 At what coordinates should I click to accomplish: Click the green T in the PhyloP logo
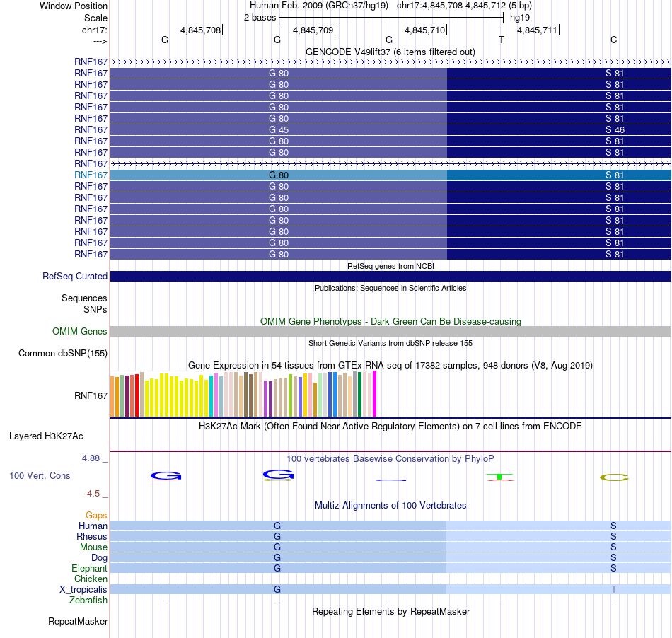499,477
